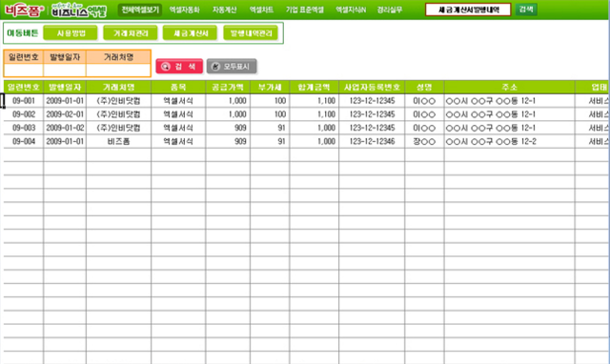Select the cell with serial number 09-002
The width and height of the screenshot is (610, 364).
24,114
